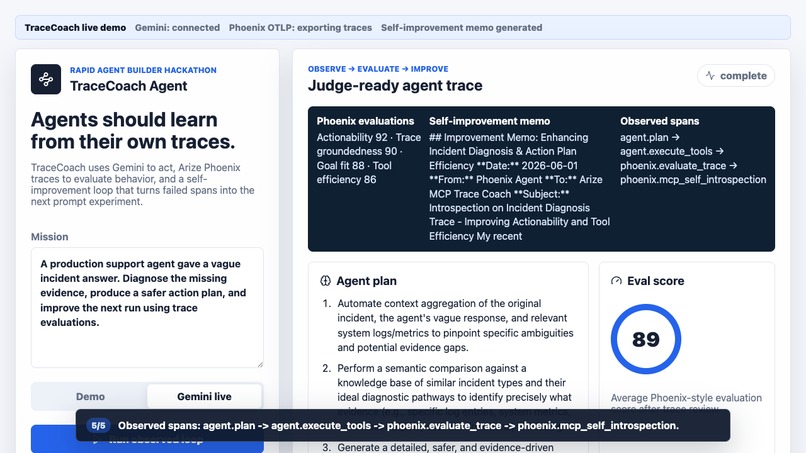Focus the Mission text area
This screenshot has width=806, height=453.
click(x=147, y=307)
